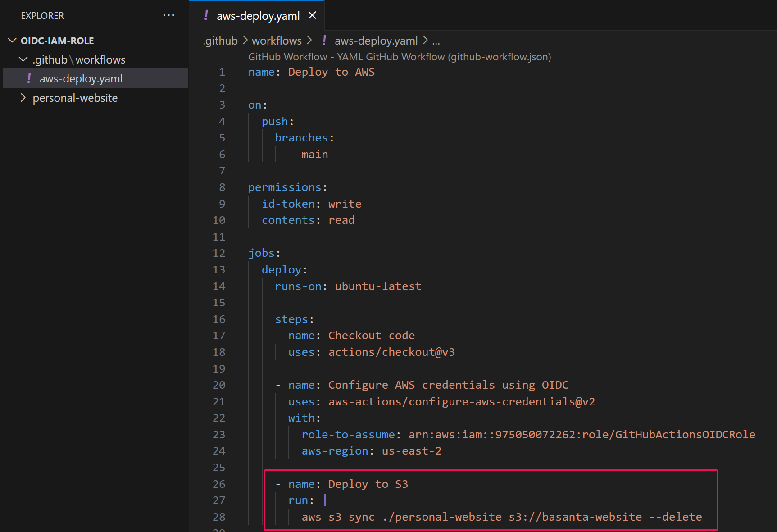This screenshot has width=777, height=532.
Task: Collapse the .github\workflows folder
Action: [x=23, y=59]
